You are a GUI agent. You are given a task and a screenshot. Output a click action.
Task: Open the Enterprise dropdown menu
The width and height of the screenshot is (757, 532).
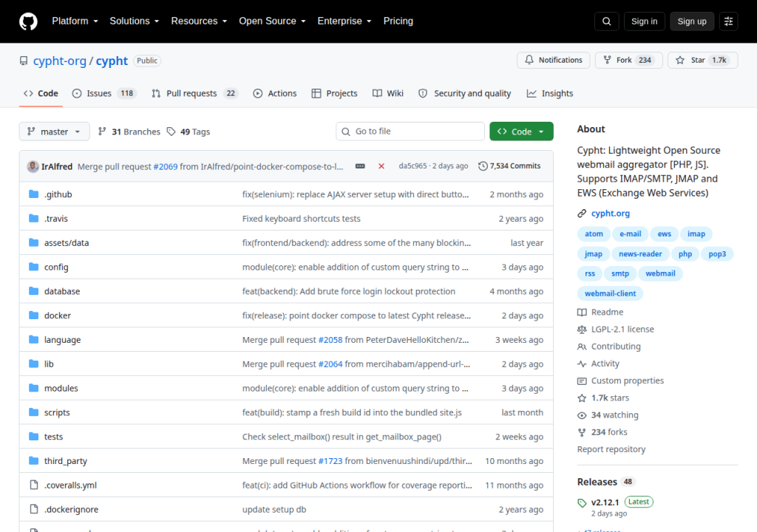344,21
